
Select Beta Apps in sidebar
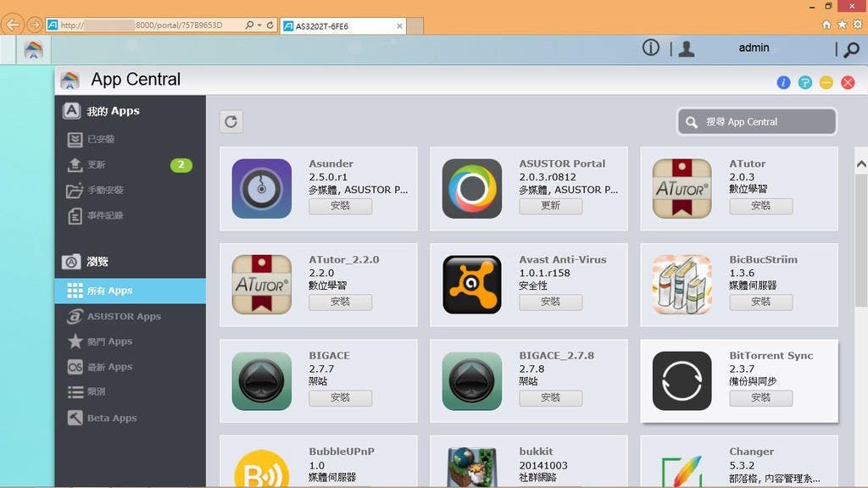click(130, 418)
